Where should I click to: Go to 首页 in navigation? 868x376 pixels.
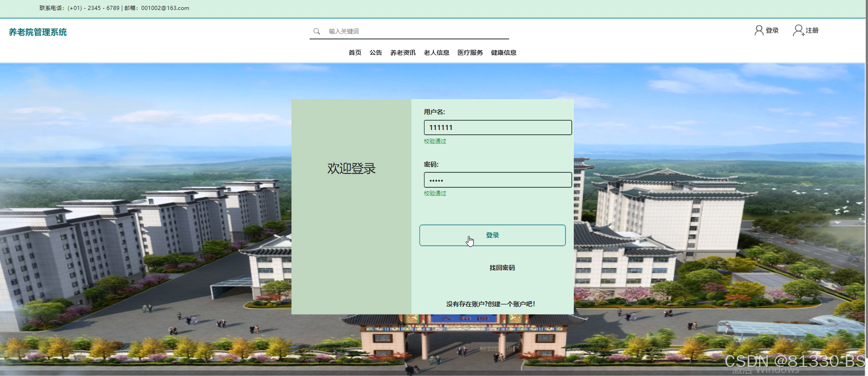355,52
